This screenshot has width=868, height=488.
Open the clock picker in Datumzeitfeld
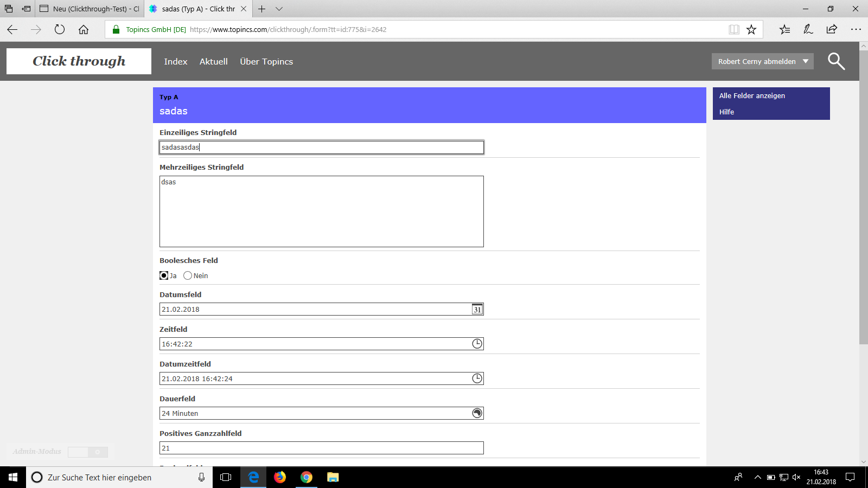coord(477,378)
